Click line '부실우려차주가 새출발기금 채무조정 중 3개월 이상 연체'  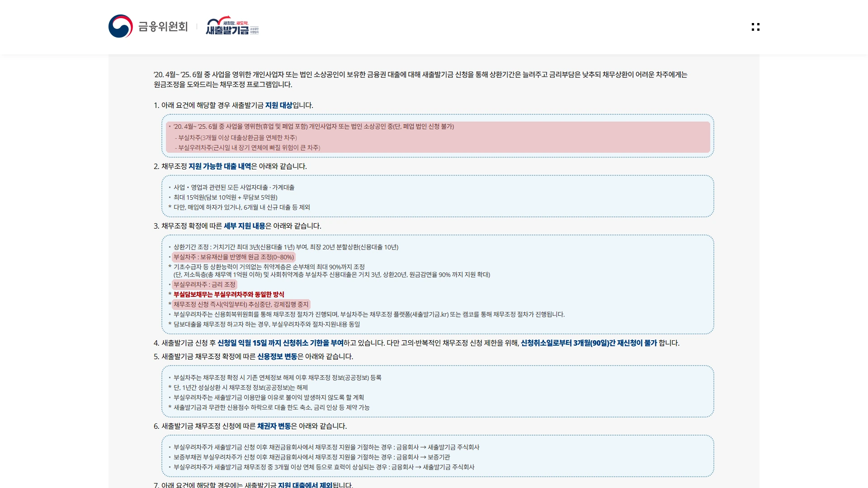[x=324, y=467]
